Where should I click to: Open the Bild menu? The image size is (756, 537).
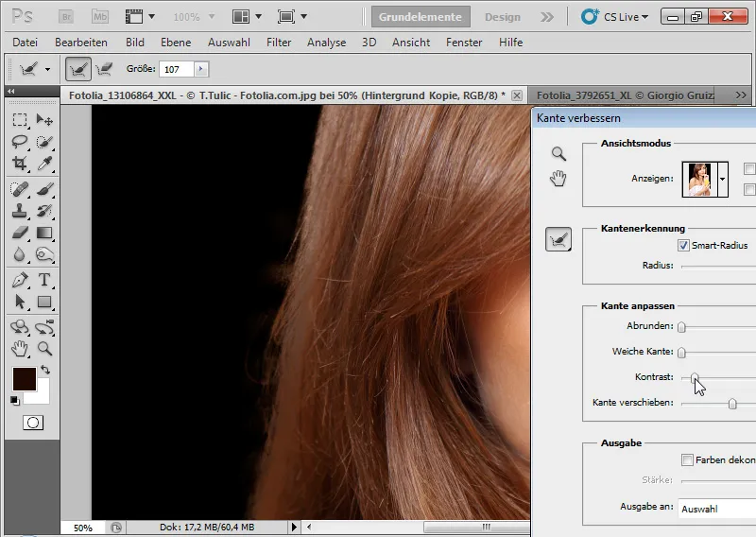click(x=135, y=43)
